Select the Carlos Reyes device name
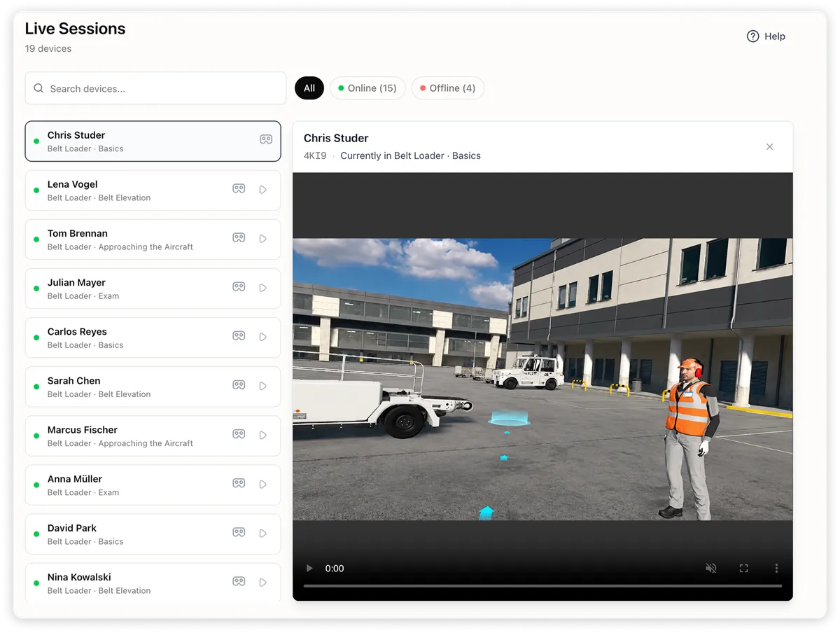The height and width of the screenshot is (633, 840). pyautogui.click(x=77, y=331)
